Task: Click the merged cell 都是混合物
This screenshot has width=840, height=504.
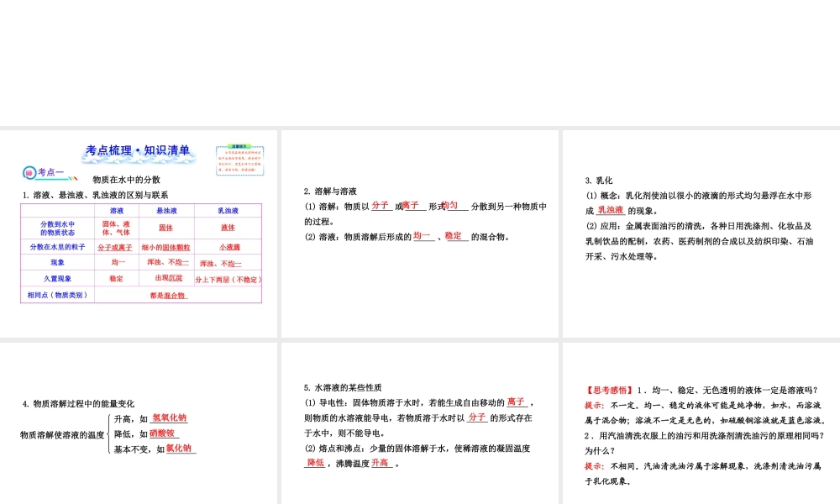Action: [168, 296]
